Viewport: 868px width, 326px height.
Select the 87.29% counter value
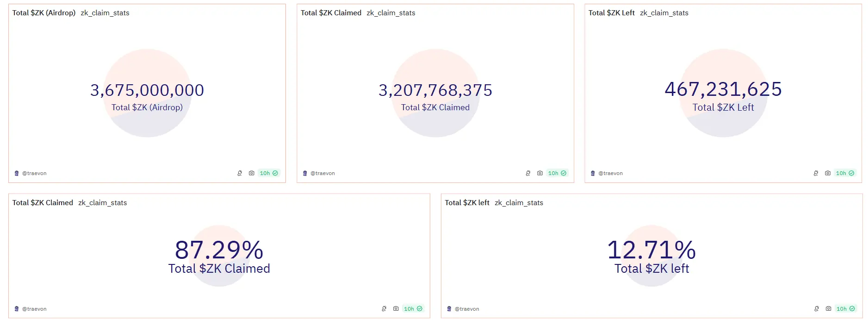[x=219, y=250]
